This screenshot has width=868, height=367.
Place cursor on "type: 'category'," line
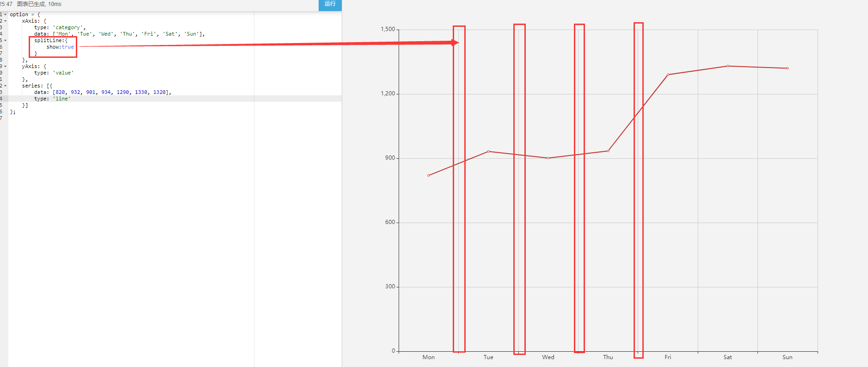pos(60,28)
